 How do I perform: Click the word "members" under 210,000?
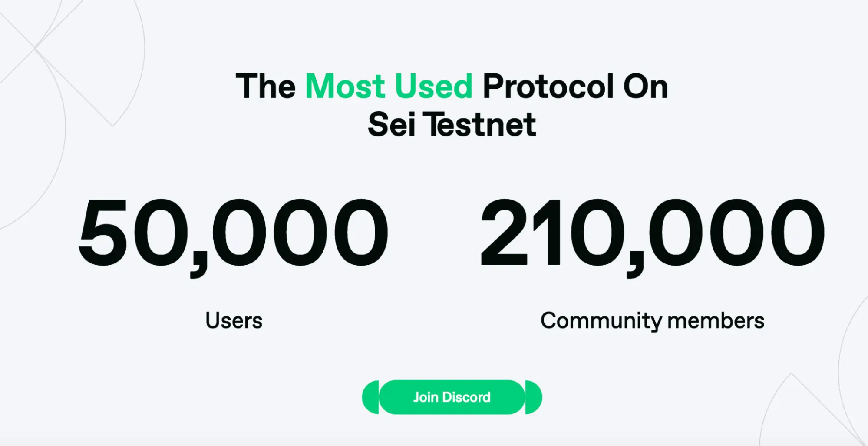[716, 321]
